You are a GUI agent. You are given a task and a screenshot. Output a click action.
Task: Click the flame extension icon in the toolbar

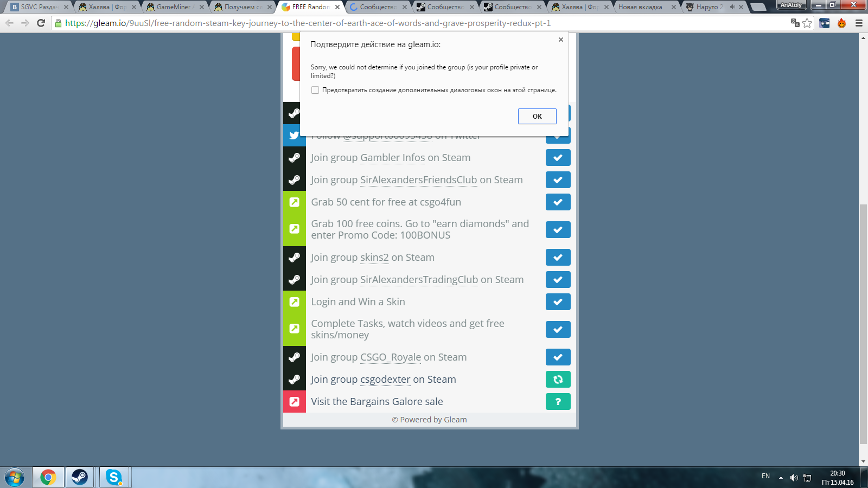tap(841, 23)
